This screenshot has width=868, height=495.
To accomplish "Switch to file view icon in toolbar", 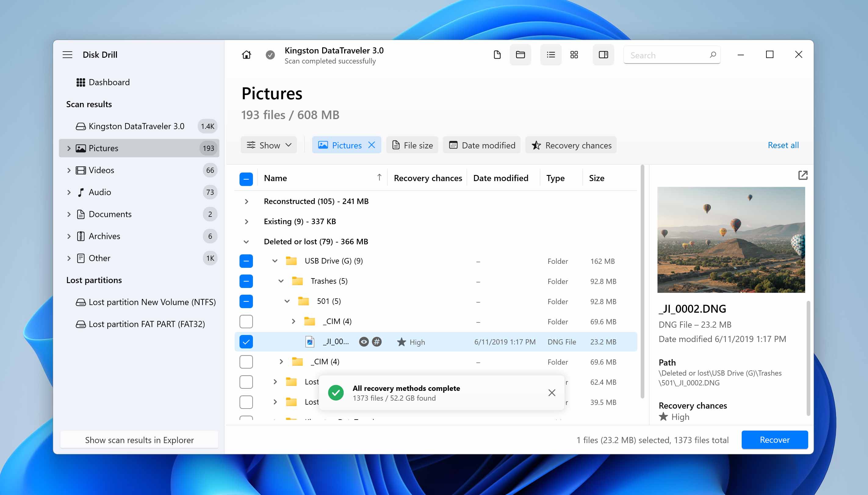I will [x=497, y=55].
